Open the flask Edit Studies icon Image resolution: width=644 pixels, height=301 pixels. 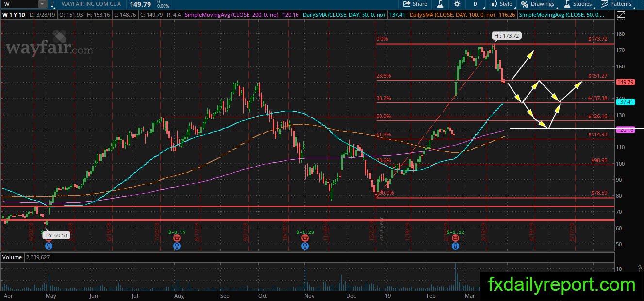point(440,4)
